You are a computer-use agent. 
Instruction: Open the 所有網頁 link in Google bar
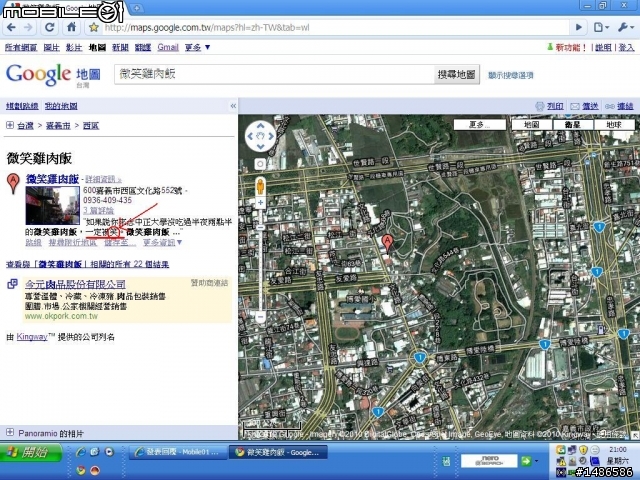[21, 47]
